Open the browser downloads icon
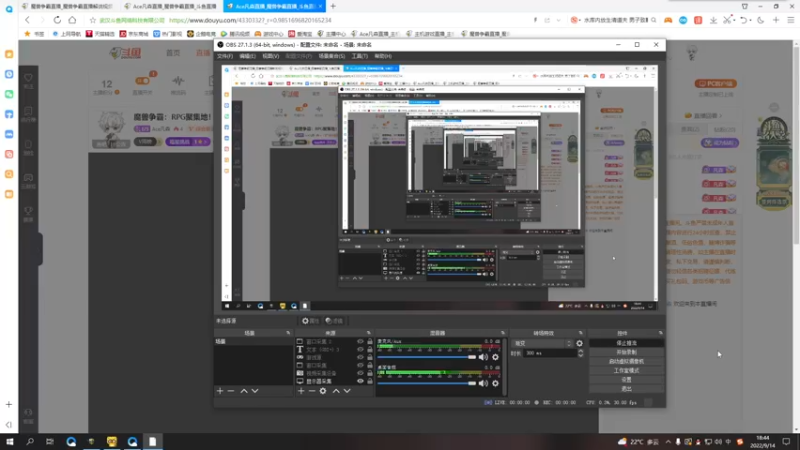 [713, 20]
